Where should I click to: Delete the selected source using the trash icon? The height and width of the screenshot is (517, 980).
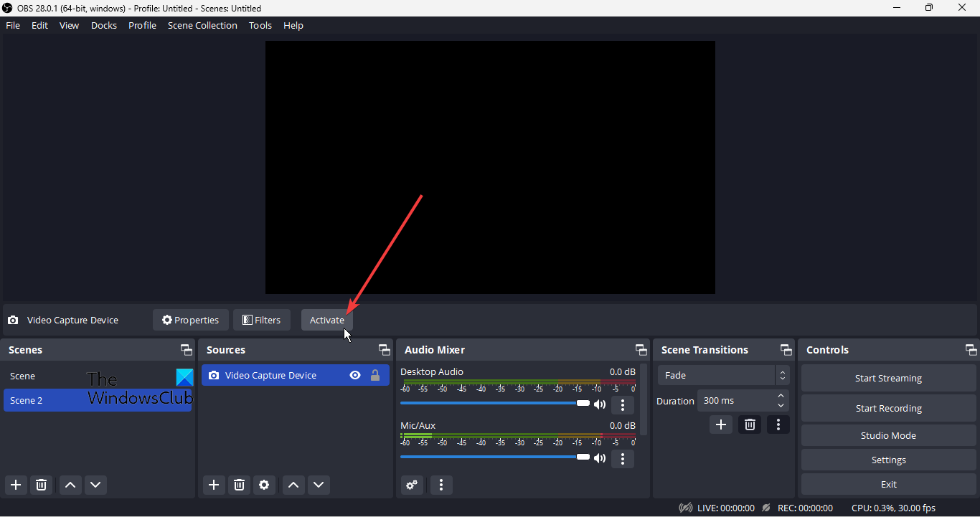click(x=239, y=485)
